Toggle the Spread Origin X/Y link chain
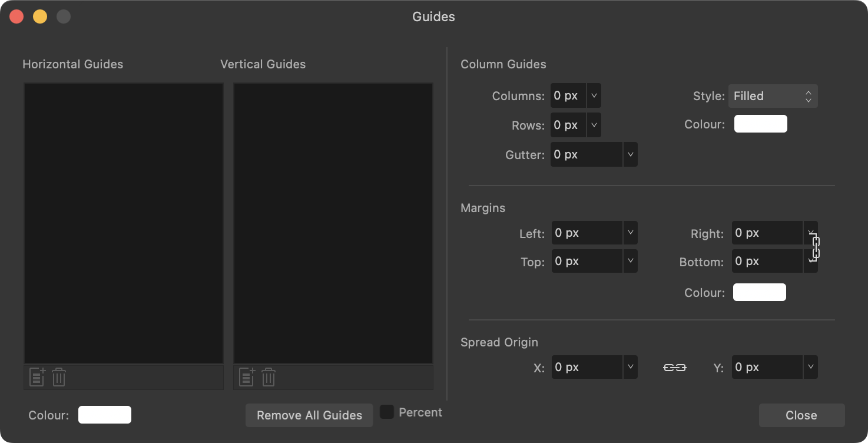 click(674, 367)
